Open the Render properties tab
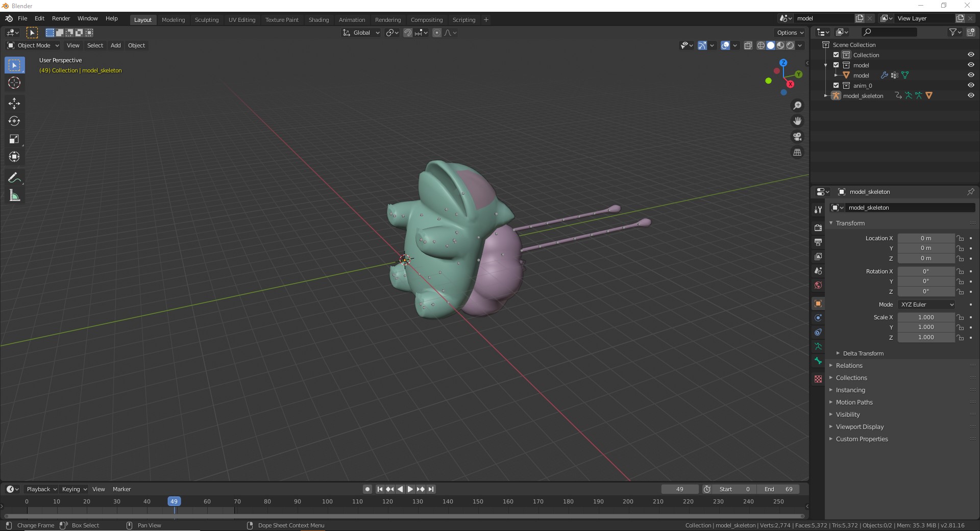The image size is (980, 531). (818, 228)
